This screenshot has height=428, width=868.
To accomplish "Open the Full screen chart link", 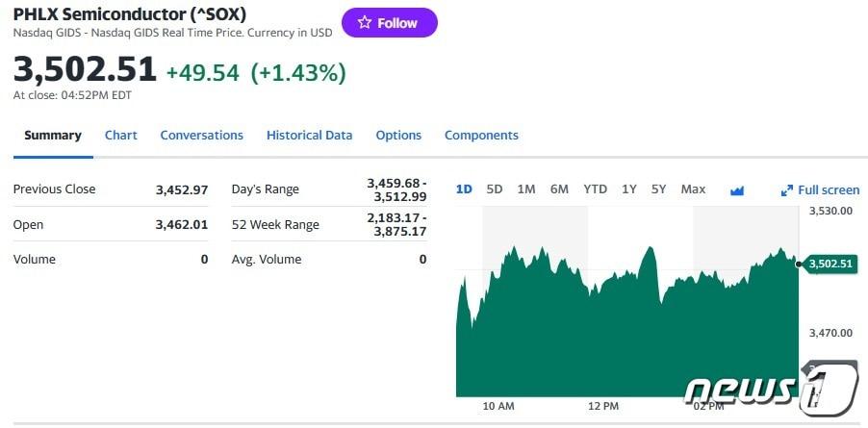I will [828, 190].
